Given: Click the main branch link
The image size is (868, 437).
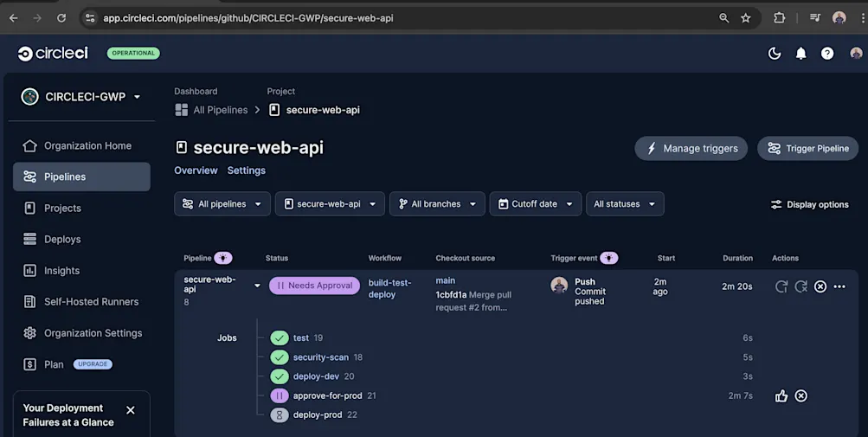Looking at the screenshot, I should (x=445, y=281).
